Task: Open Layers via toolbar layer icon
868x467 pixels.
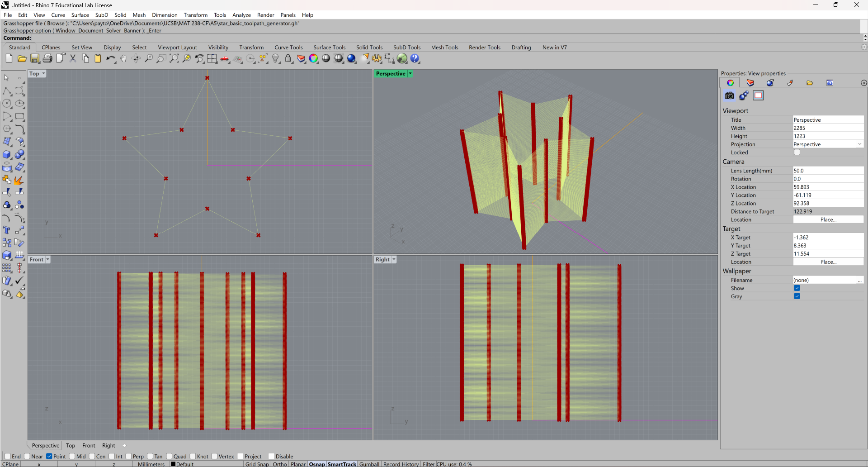Action: [x=301, y=58]
